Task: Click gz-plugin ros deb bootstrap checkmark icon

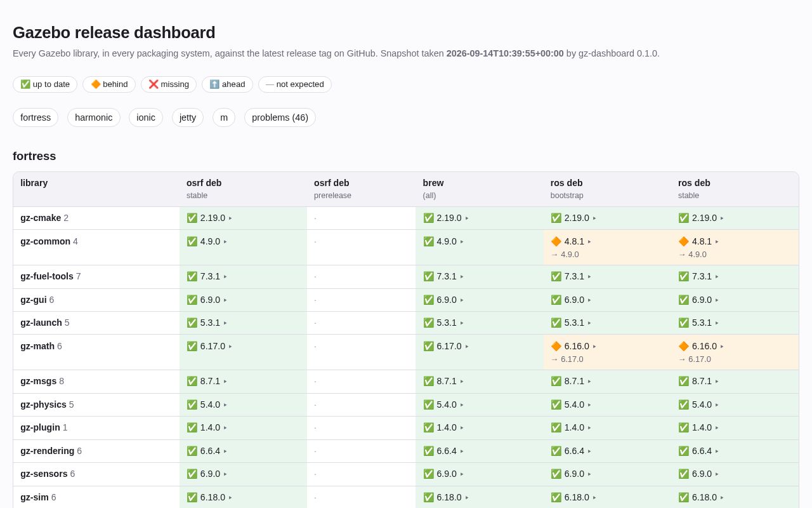Action: coord(556,427)
